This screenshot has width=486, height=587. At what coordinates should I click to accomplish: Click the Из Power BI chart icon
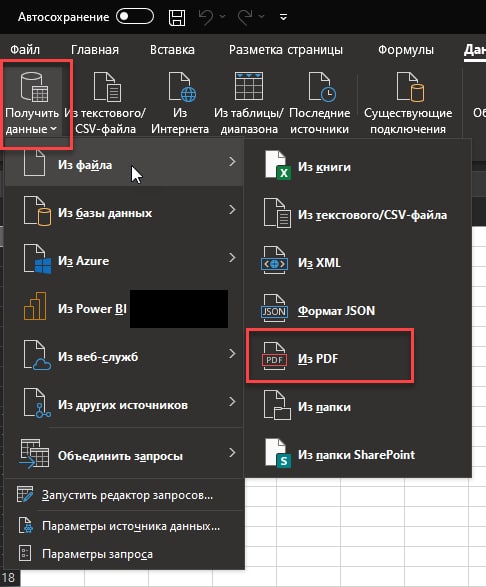(x=35, y=306)
